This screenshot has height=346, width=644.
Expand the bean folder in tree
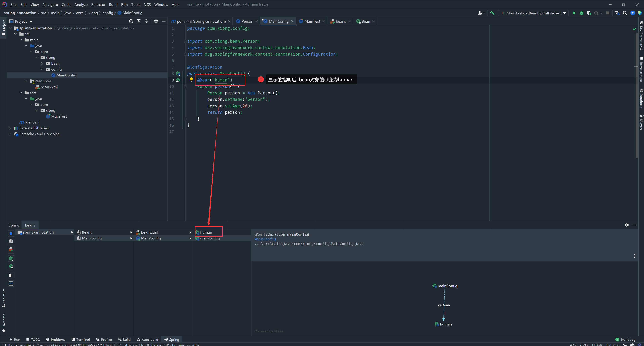click(x=42, y=64)
